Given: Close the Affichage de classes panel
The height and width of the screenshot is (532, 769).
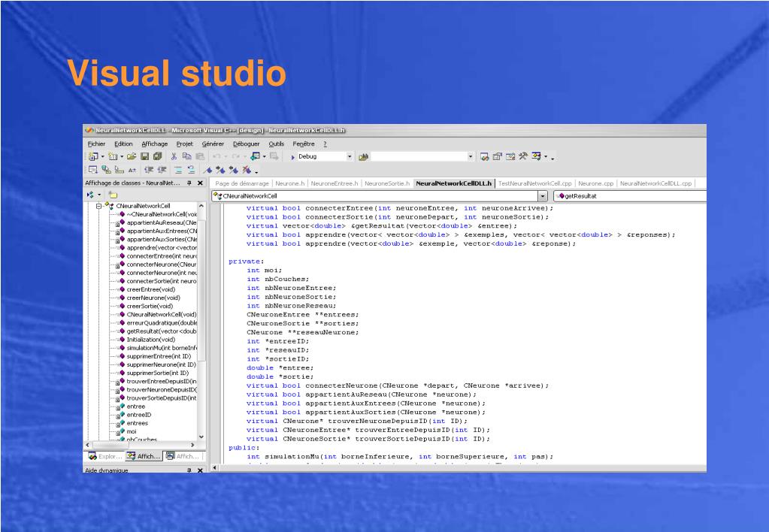Looking at the screenshot, I should (200, 183).
